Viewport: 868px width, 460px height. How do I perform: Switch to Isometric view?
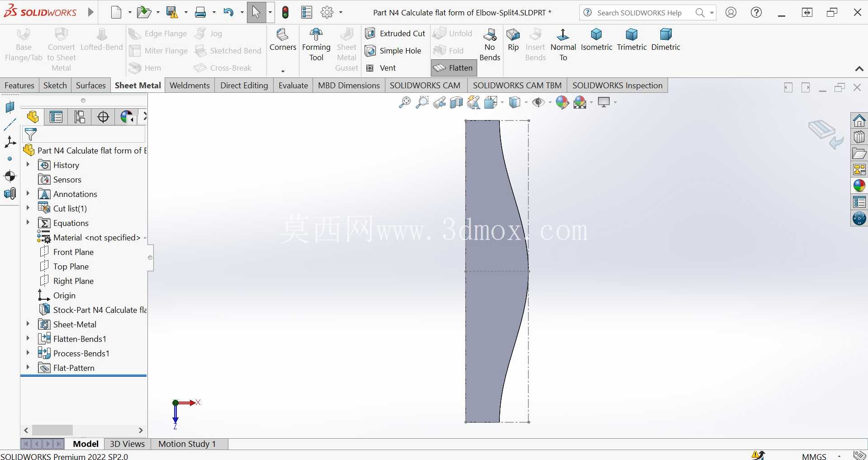coord(596,39)
